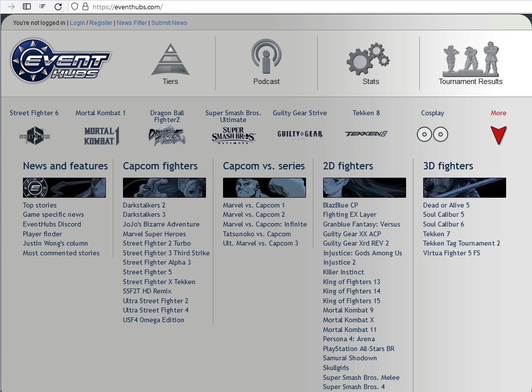Image resolution: width=532 pixels, height=392 pixels.
Task: Select the Tekken 8 logo
Action: tap(366, 134)
